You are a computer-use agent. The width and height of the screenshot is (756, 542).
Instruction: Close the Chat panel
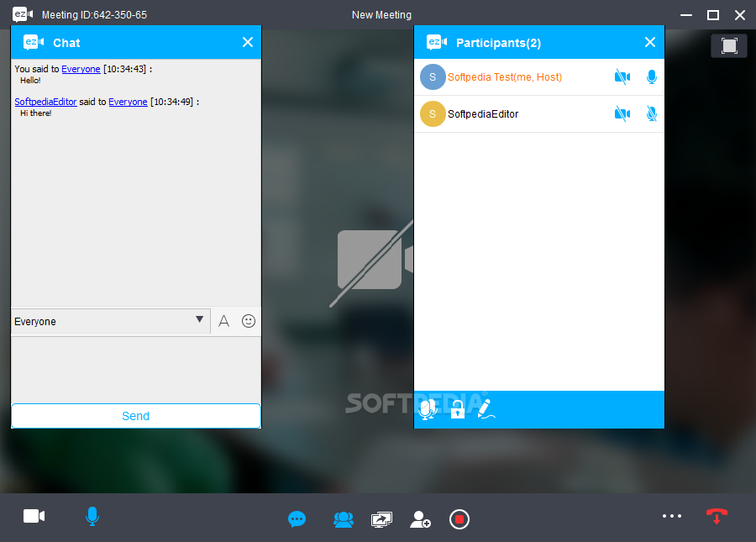click(248, 42)
